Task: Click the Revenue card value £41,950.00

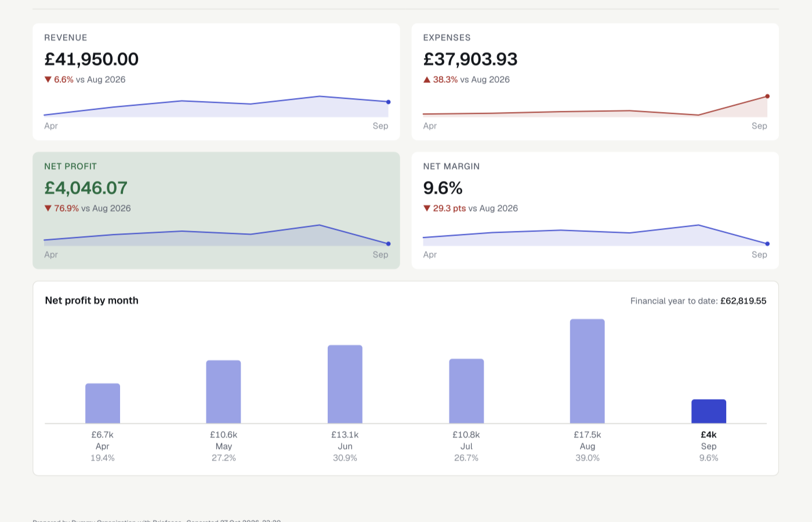Action: point(92,59)
